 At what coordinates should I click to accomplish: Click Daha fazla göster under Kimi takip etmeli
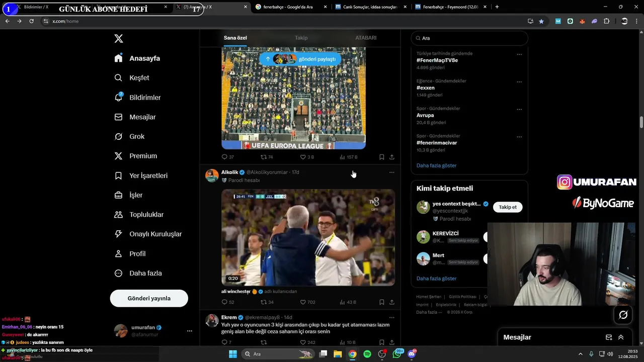(x=437, y=279)
